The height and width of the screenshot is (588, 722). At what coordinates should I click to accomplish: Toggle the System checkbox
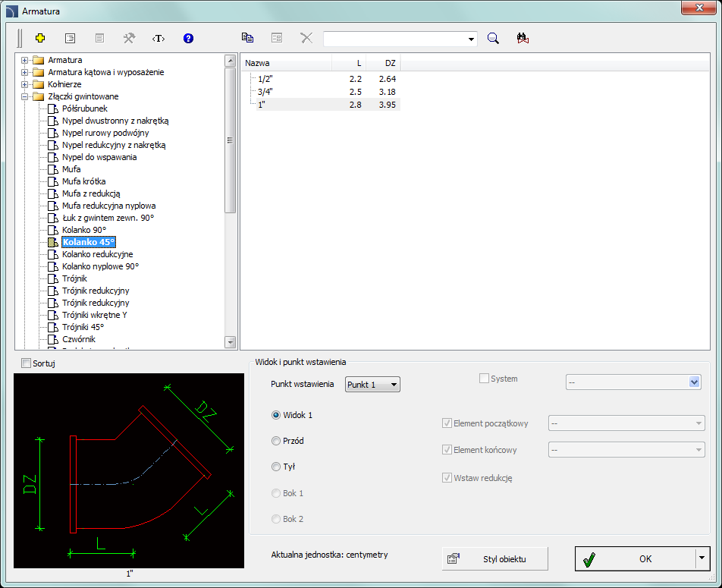[484, 379]
